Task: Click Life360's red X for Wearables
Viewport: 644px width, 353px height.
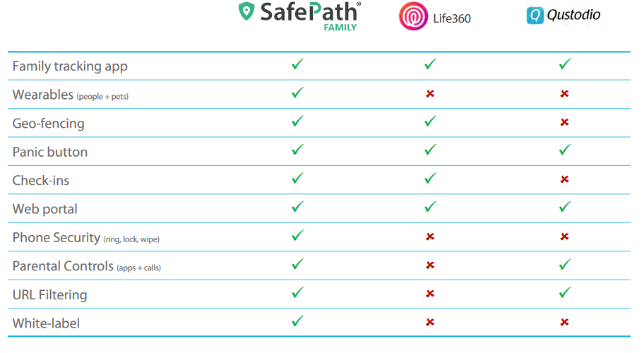Action: [x=430, y=94]
